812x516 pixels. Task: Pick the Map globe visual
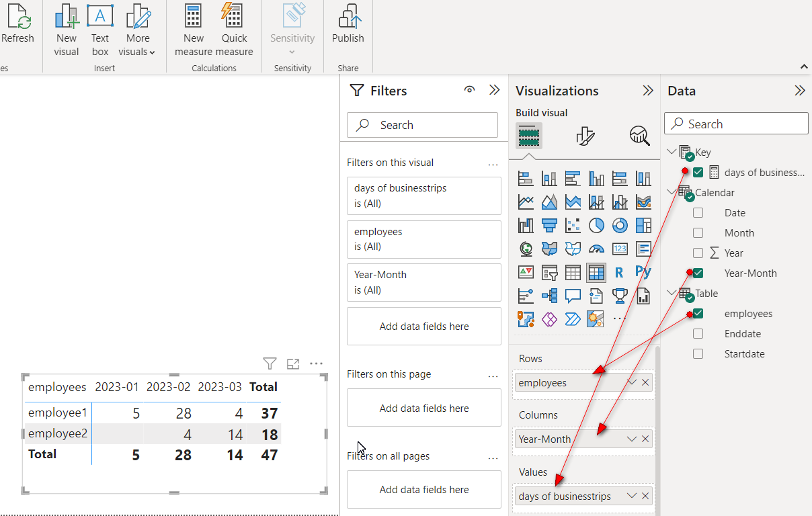coord(526,249)
